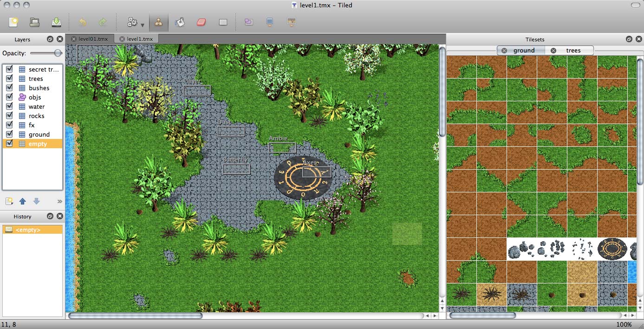Close the trees tileset tab

[x=553, y=51]
